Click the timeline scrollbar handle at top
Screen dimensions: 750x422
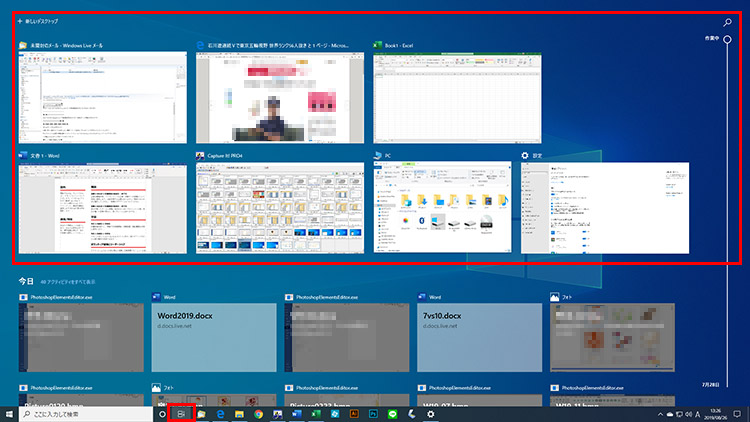728,39
